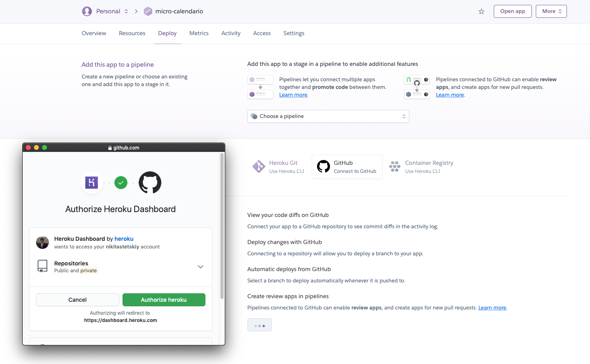Cancel the GitHub authorization
This screenshot has height=364, width=590.
click(x=78, y=300)
